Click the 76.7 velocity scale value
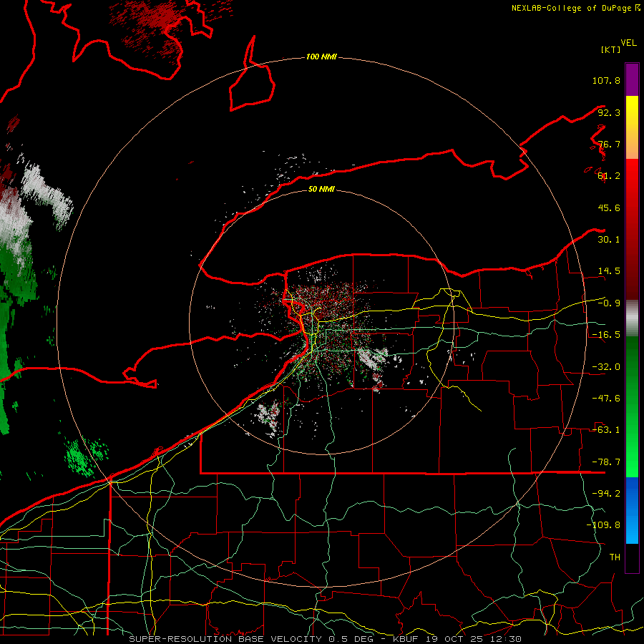Viewport: 644px width, 644px height. click(609, 144)
